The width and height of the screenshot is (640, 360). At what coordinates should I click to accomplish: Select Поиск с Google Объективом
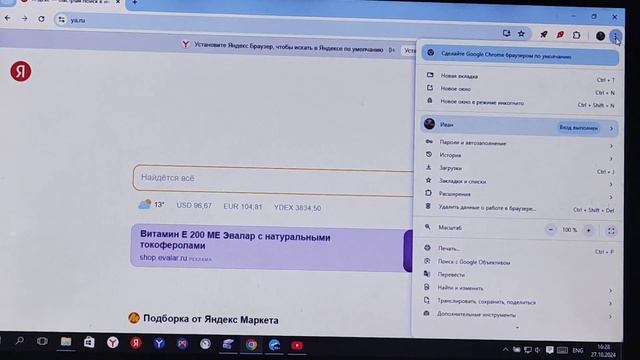pyautogui.click(x=518, y=262)
